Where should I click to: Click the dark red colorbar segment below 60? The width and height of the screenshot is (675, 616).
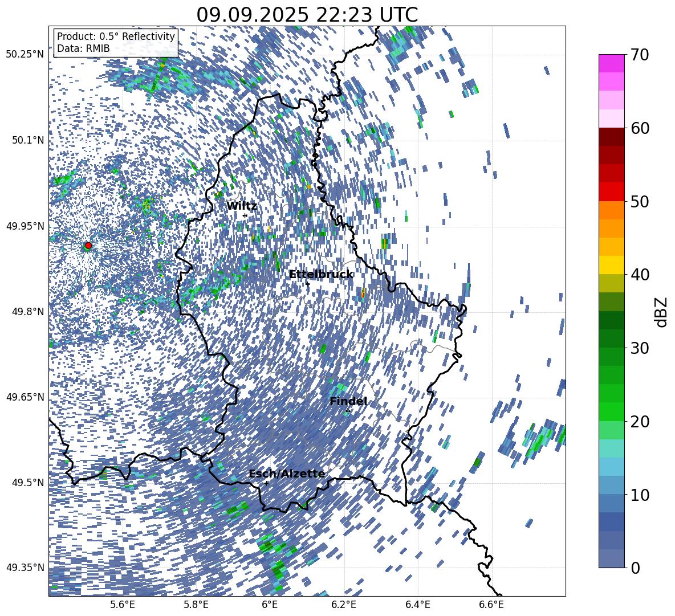click(611, 137)
